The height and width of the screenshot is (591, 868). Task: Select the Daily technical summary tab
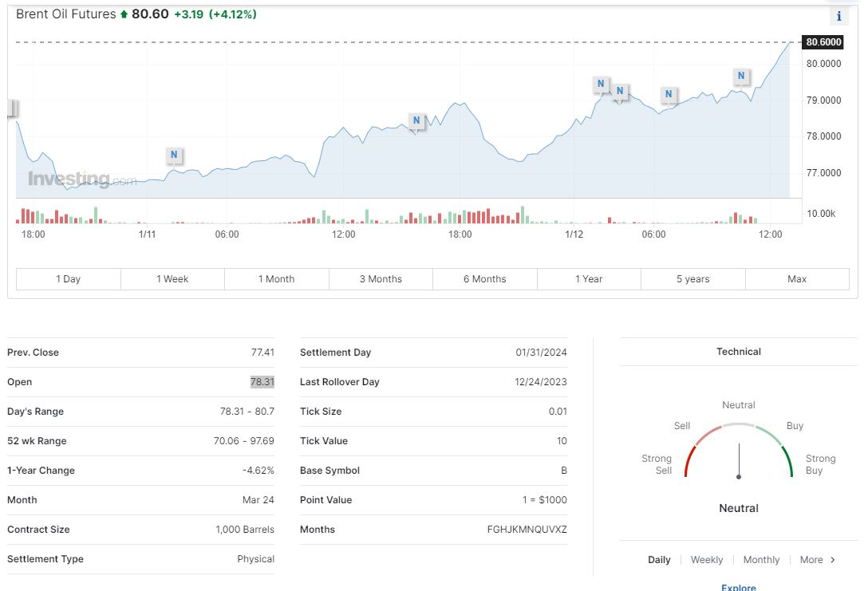click(x=659, y=560)
